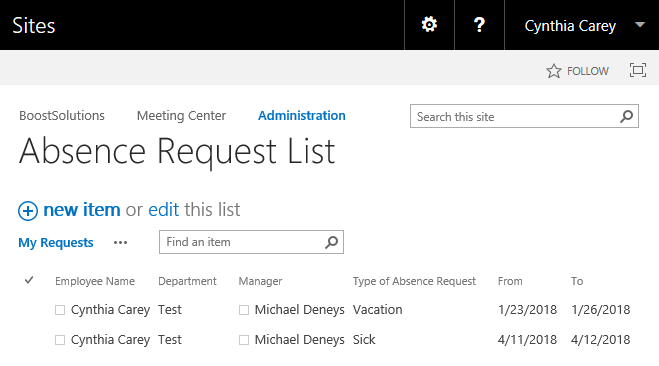
Task: Click the help question mark icon
Action: click(479, 25)
